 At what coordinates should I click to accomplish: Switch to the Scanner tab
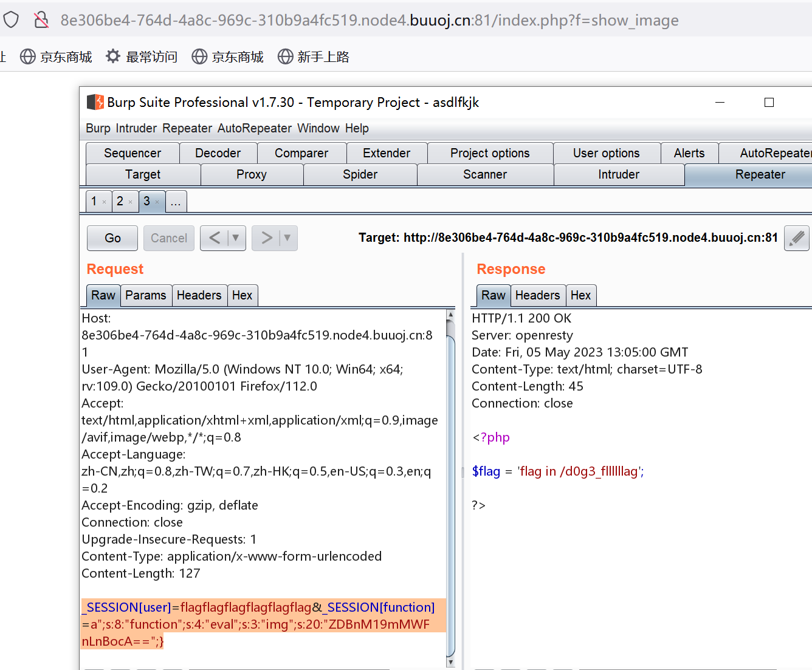(485, 174)
